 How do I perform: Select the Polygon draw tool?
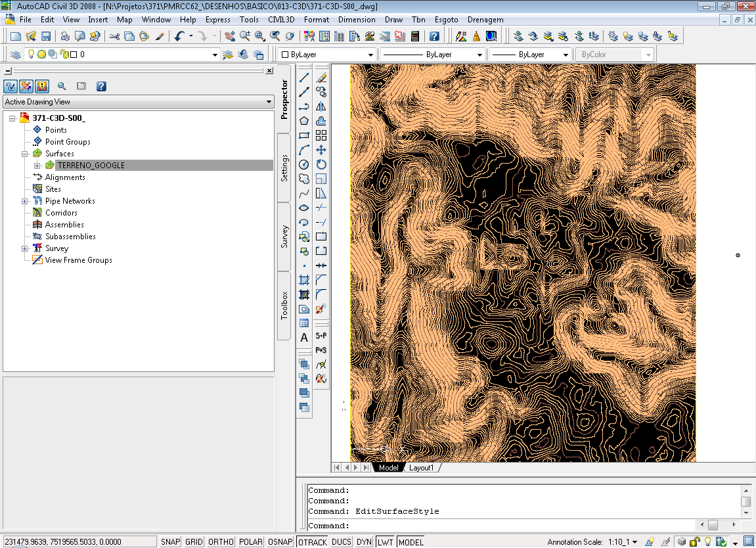pyautogui.click(x=303, y=121)
